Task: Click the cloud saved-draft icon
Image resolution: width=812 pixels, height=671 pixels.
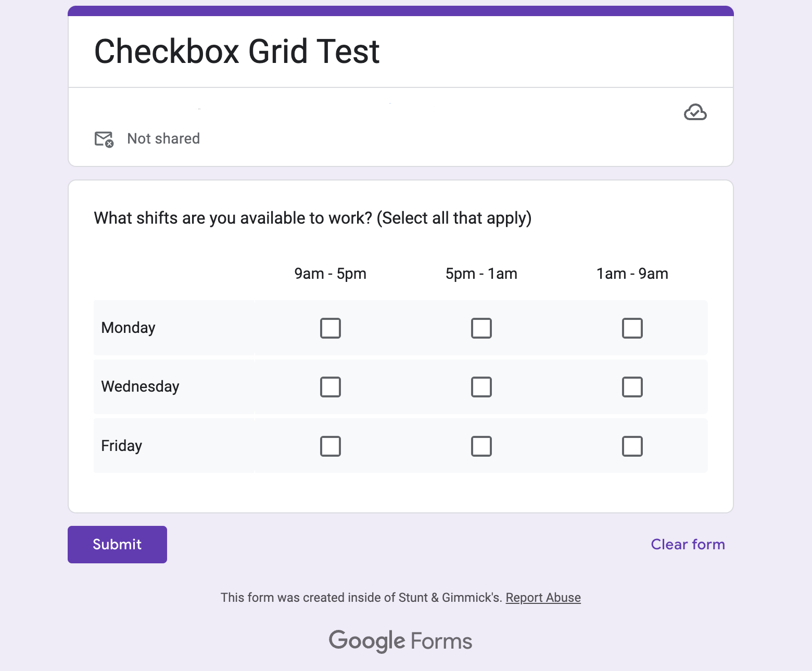Action: (695, 112)
